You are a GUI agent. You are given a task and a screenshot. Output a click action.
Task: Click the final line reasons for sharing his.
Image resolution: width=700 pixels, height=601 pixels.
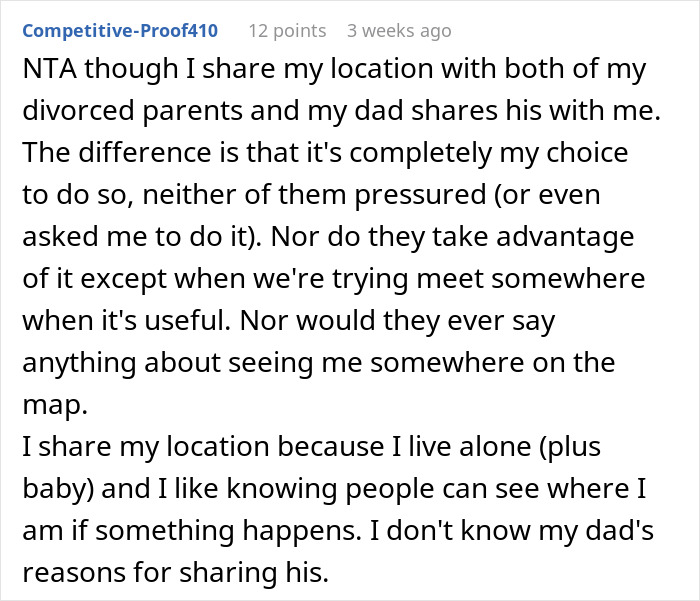click(176, 572)
